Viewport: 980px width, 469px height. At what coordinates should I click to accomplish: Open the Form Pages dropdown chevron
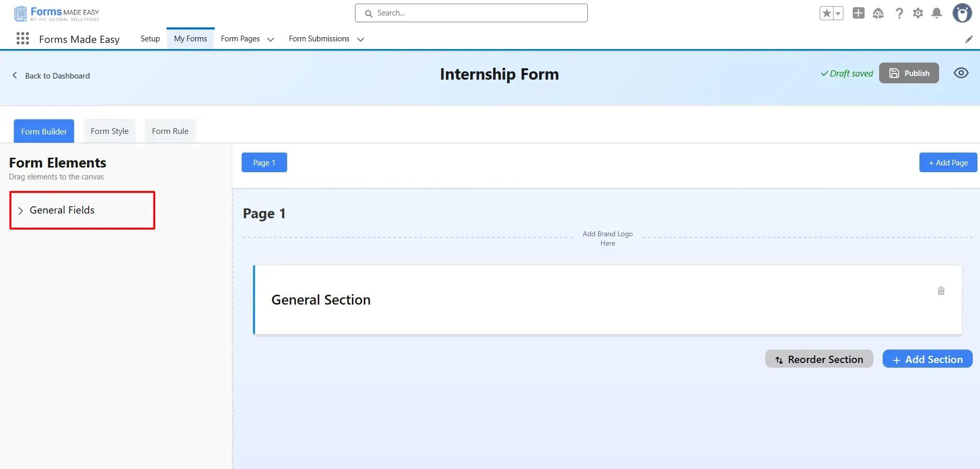click(270, 39)
